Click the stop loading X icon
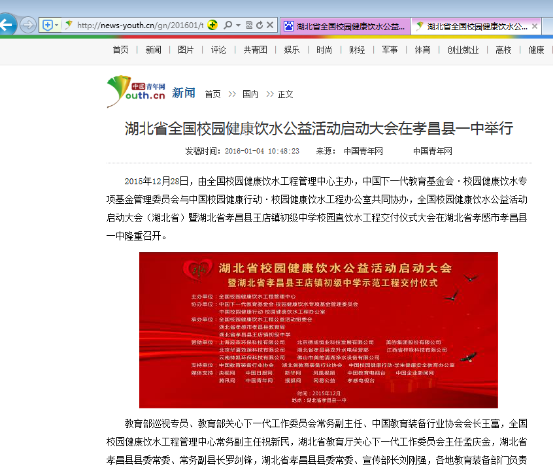Viewport: 554px width, 474px height. coord(270,25)
